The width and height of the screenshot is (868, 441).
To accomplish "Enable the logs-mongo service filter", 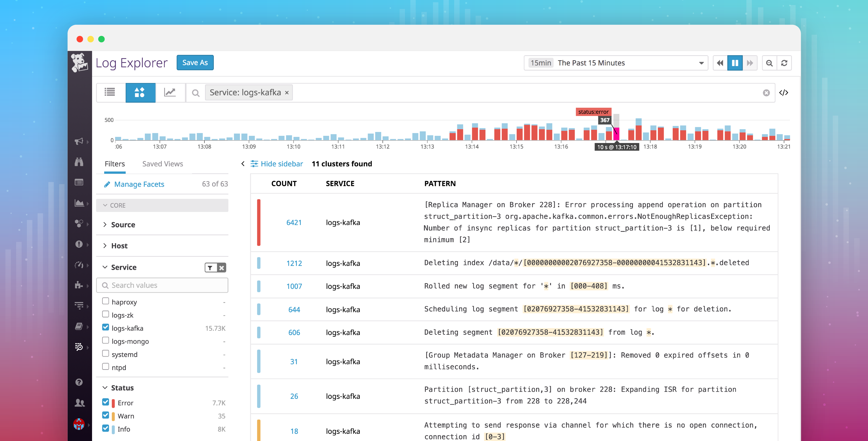I will point(106,340).
